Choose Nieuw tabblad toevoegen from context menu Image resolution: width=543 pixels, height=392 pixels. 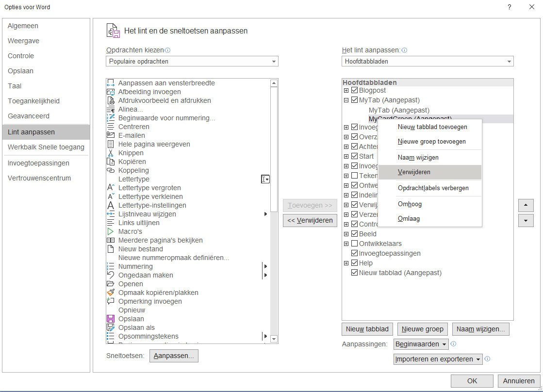pyautogui.click(x=430, y=127)
